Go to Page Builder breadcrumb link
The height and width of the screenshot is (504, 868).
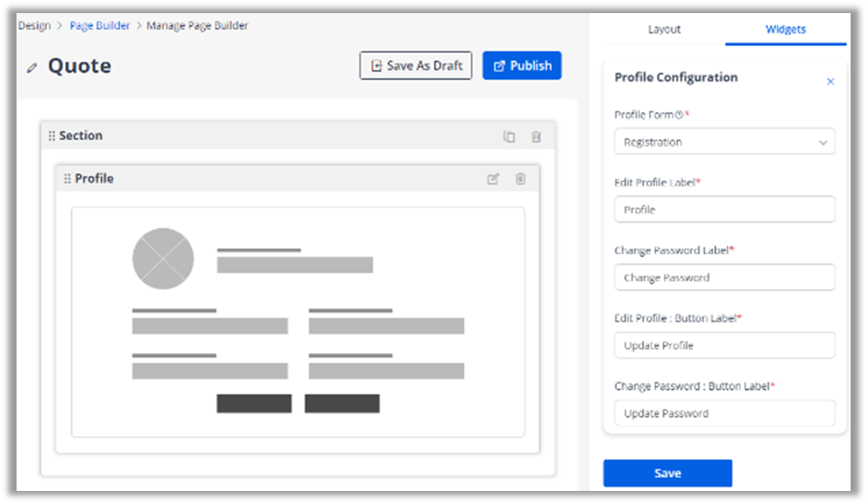pyautogui.click(x=100, y=26)
